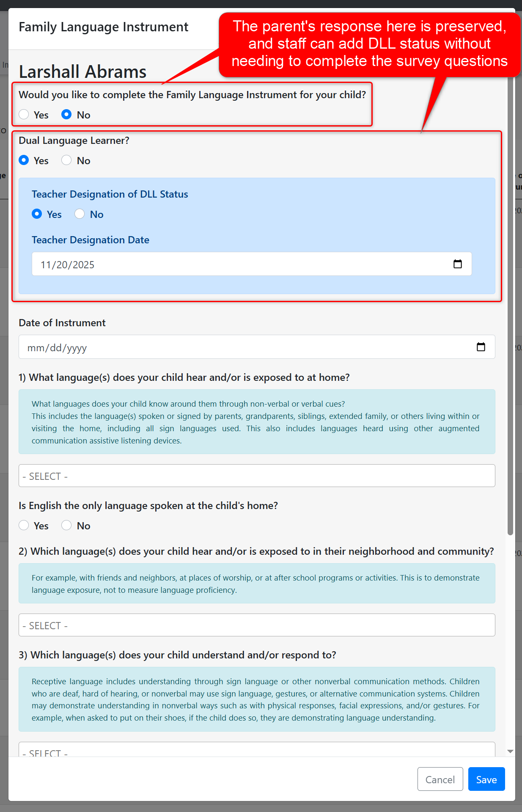The width and height of the screenshot is (522, 812).
Task: Cancel the Family Language Instrument dialog
Action: pos(440,779)
